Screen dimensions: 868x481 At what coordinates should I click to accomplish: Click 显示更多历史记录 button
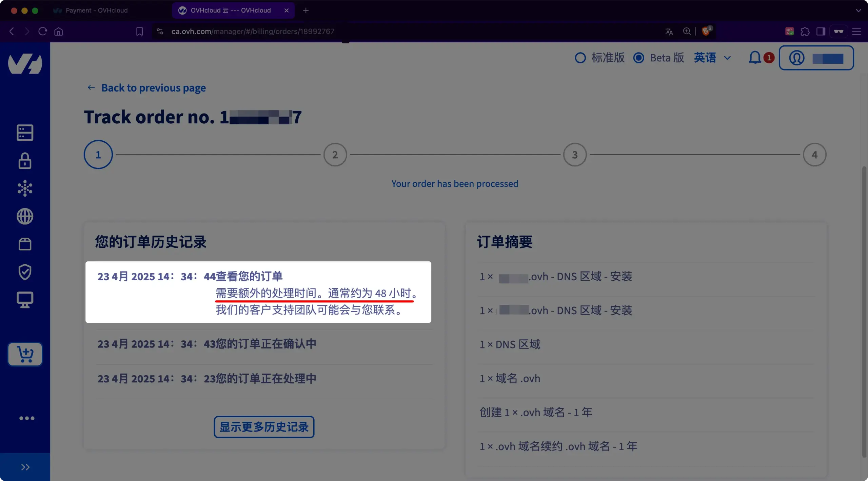pos(264,427)
